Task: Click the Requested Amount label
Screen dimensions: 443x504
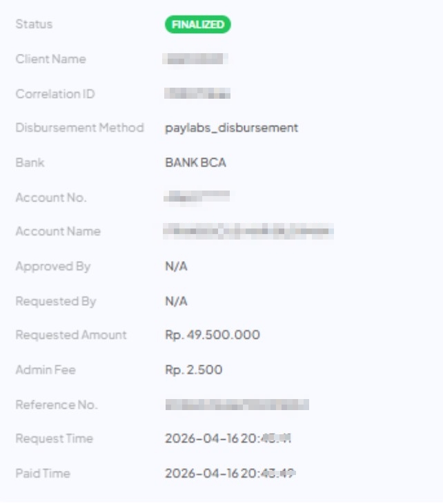Action: (71, 335)
